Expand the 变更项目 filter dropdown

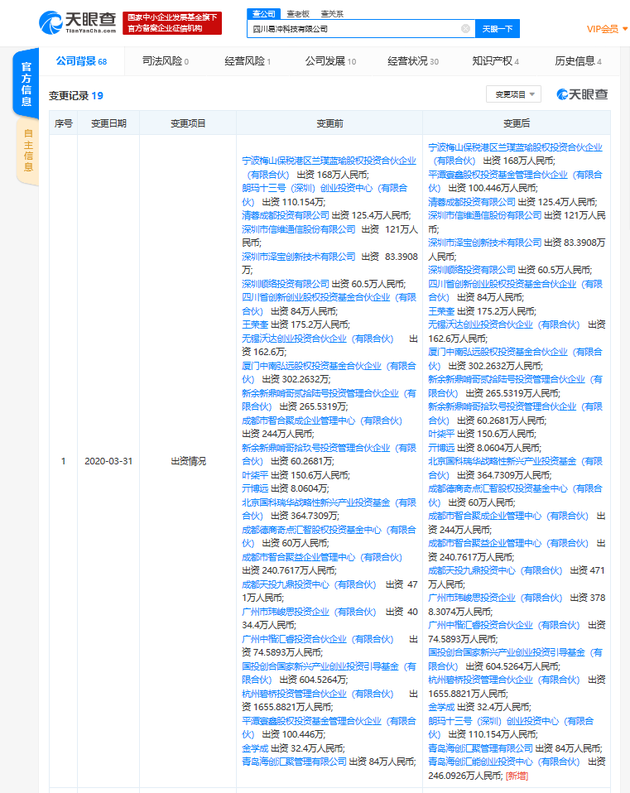pos(514,94)
